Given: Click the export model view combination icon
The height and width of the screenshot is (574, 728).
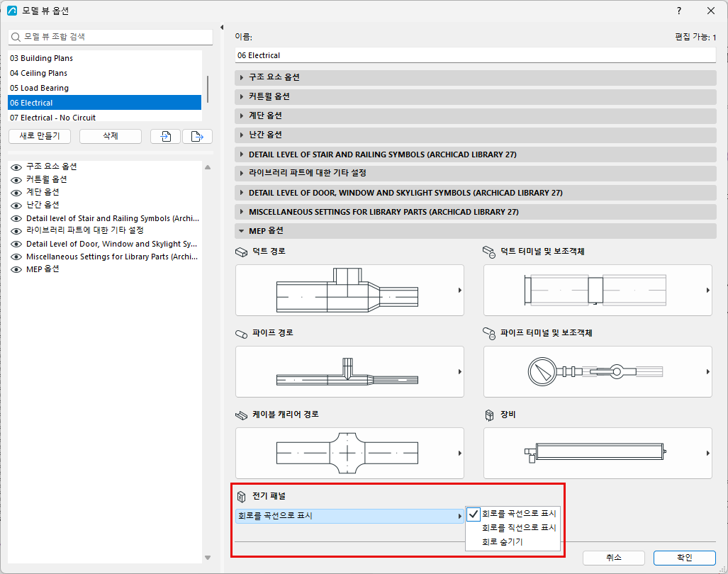Looking at the screenshot, I should (197, 137).
